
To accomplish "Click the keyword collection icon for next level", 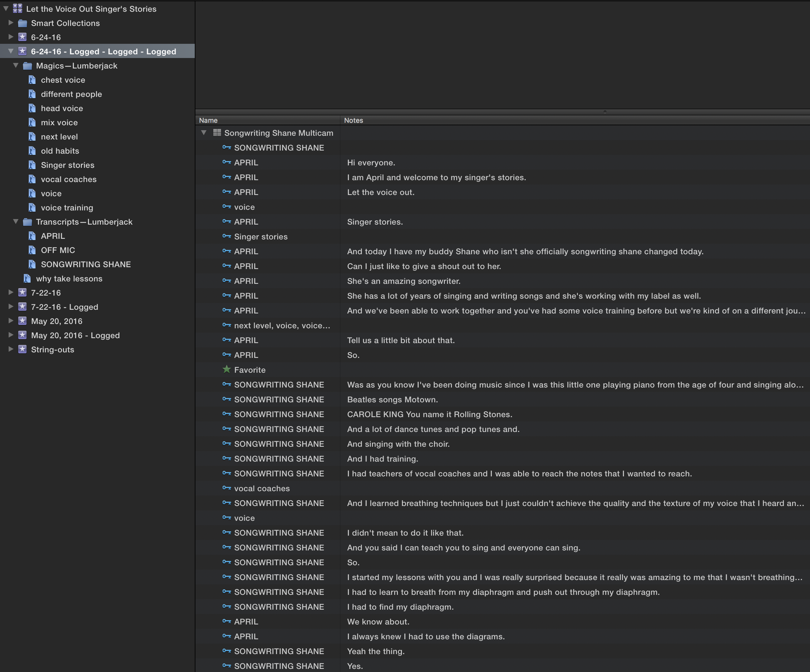I will pos(32,136).
